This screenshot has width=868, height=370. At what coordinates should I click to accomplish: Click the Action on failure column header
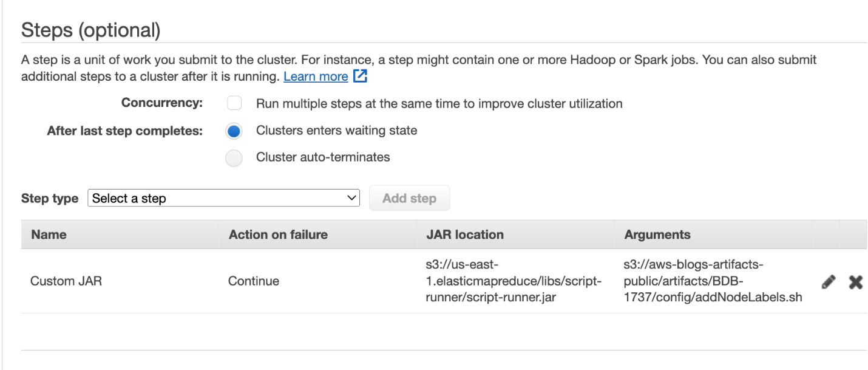(x=278, y=235)
